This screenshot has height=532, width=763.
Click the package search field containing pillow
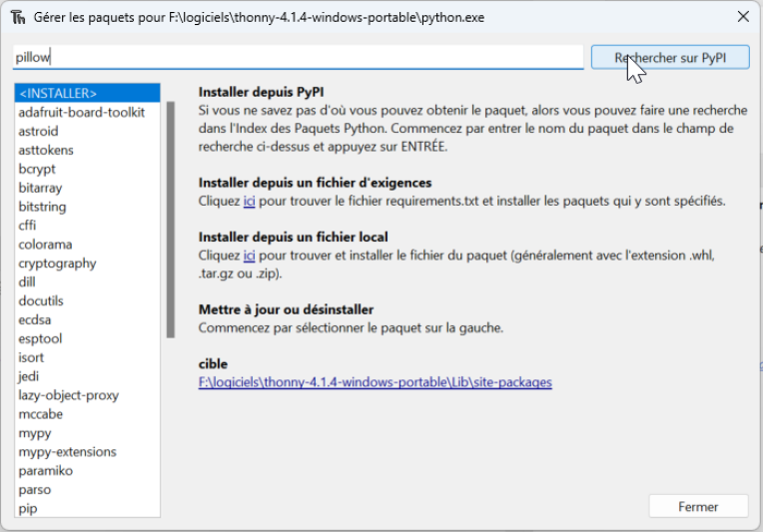click(298, 57)
